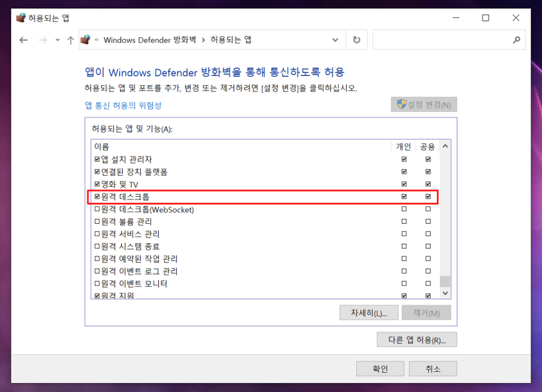Image resolution: width=542 pixels, height=392 pixels.
Task: Select 허용되는 앱 breadcrumb segment
Action: [231, 40]
